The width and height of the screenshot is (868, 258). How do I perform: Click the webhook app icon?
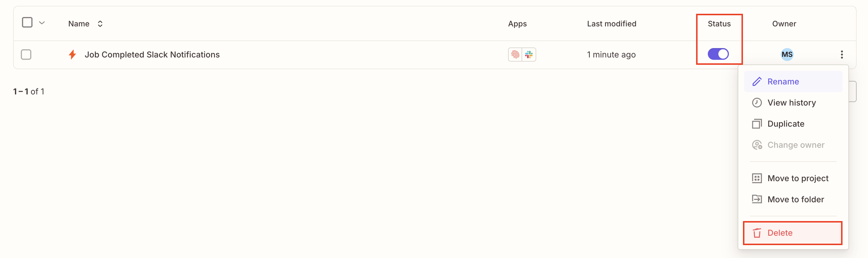tap(515, 54)
